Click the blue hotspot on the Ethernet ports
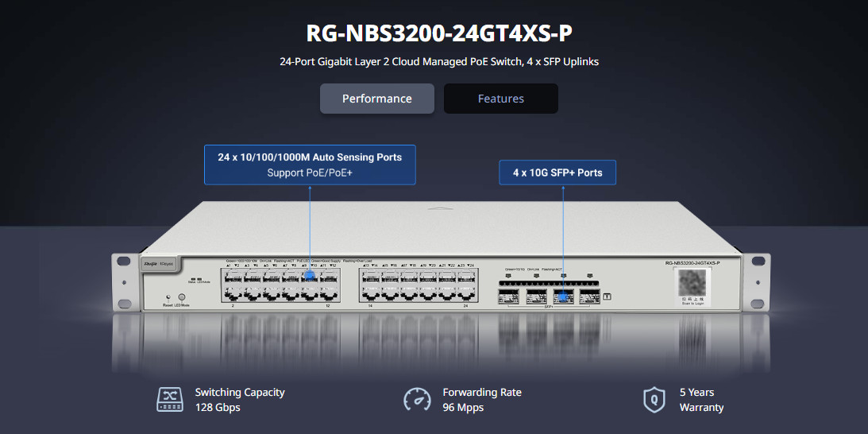 point(310,276)
